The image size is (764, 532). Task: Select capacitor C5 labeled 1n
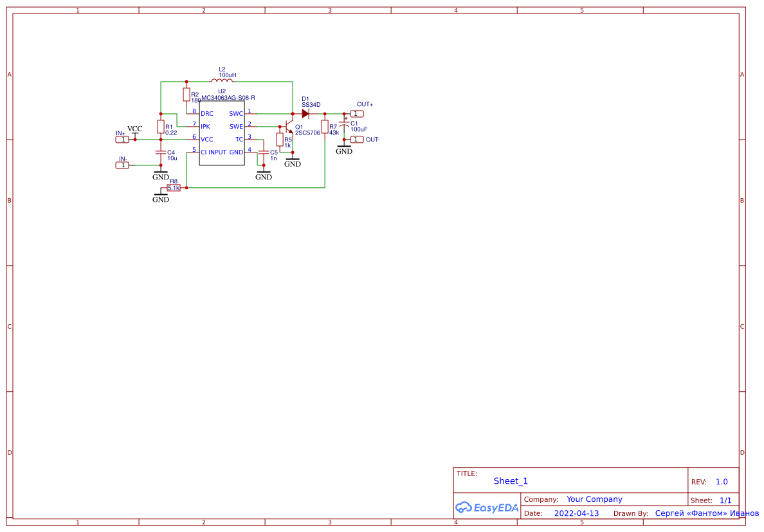click(x=264, y=153)
